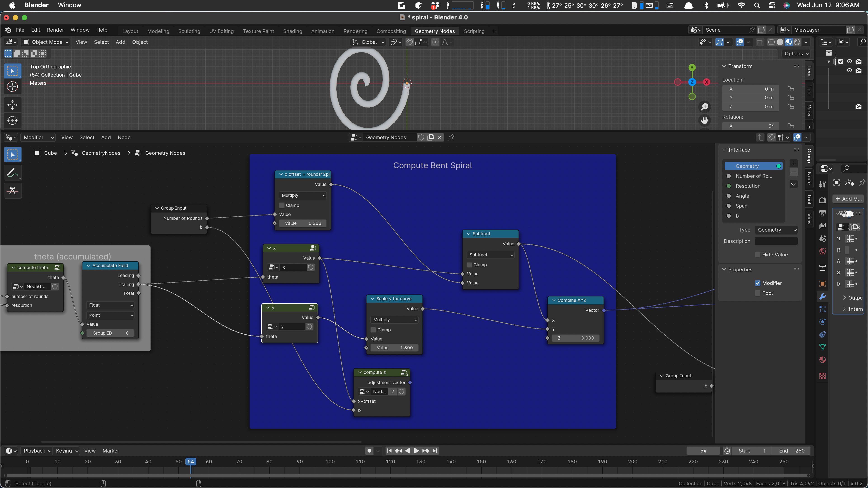The image size is (868, 488).
Task: Select the Rotate tool in 3D viewport
Action: (x=12, y=121)
